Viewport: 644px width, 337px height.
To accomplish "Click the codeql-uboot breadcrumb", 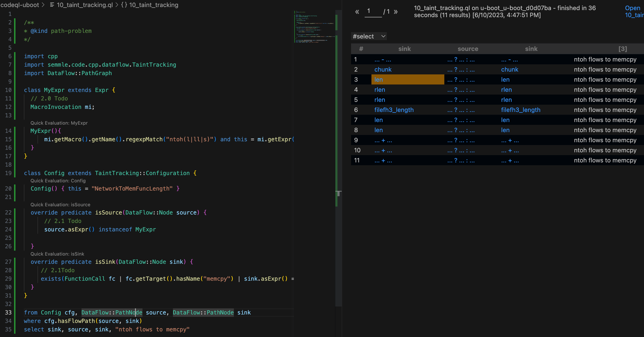I will (20, 5).
